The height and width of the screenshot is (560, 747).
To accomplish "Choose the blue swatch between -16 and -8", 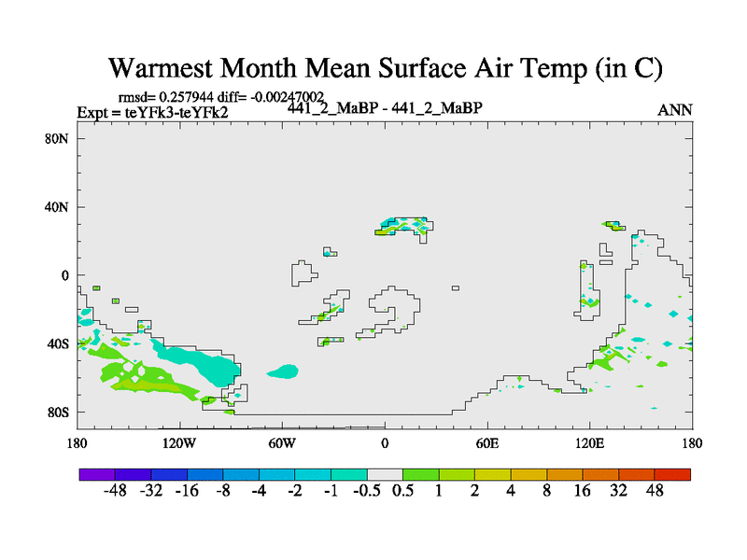I will click(204, 474).
